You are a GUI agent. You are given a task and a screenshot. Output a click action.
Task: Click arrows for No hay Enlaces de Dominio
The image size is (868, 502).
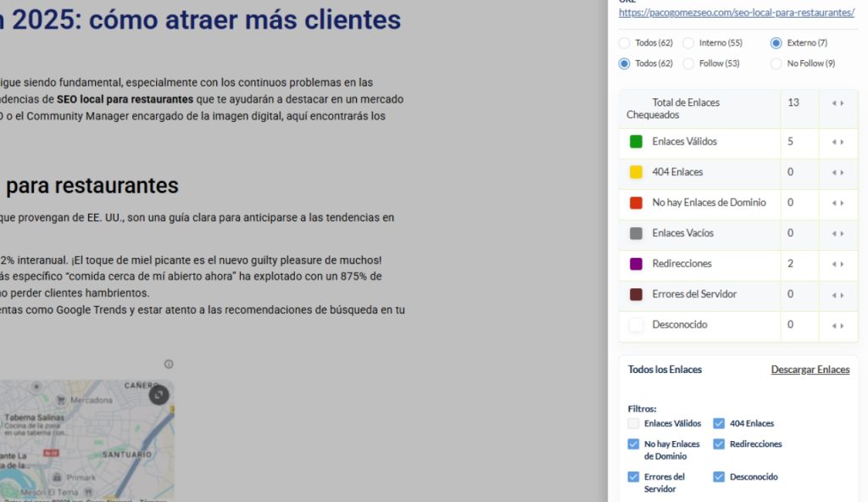837,204
